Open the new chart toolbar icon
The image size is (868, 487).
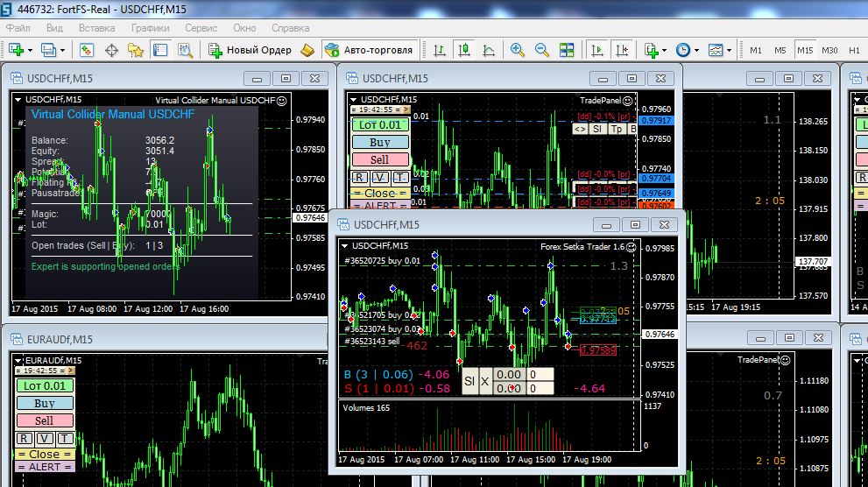pyautogui.click(x=16, y=50)
